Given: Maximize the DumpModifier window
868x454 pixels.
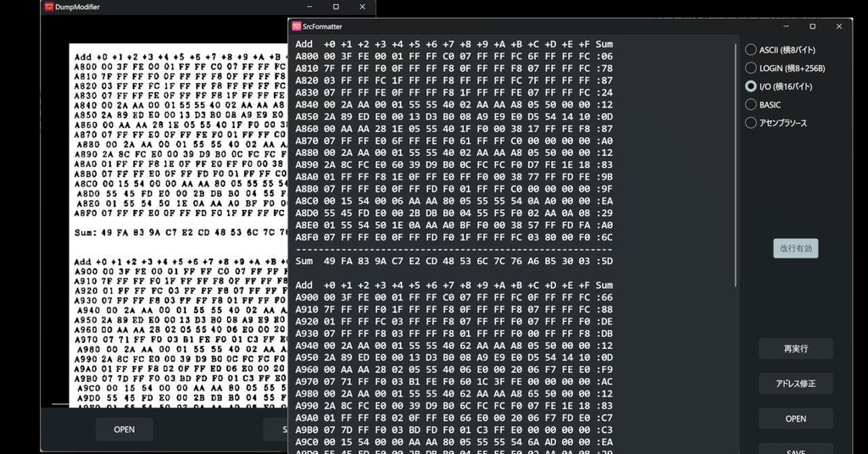Looking at the screenshot, I should click(336, 7).
